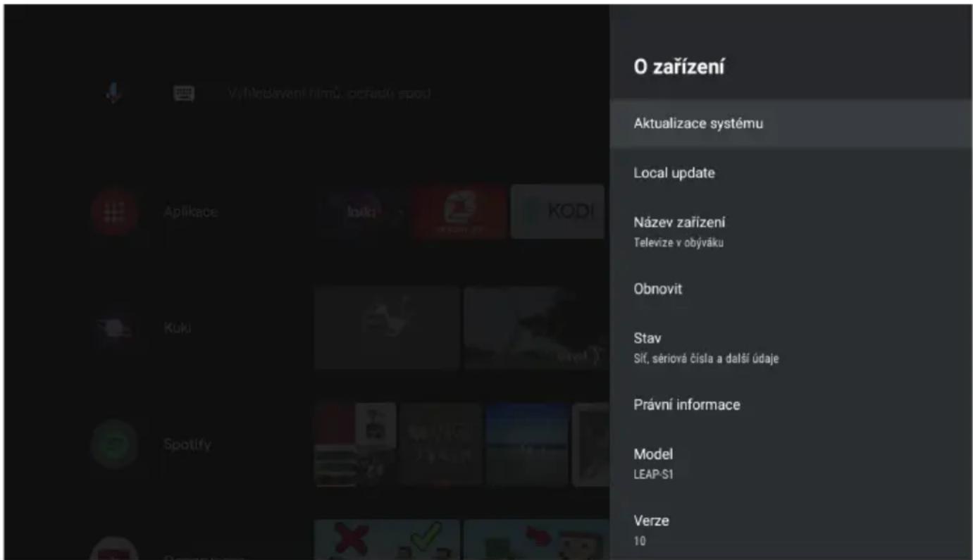Open Aktualizace systému
Viewport: 973px width, 560px height.
(791, 123)
